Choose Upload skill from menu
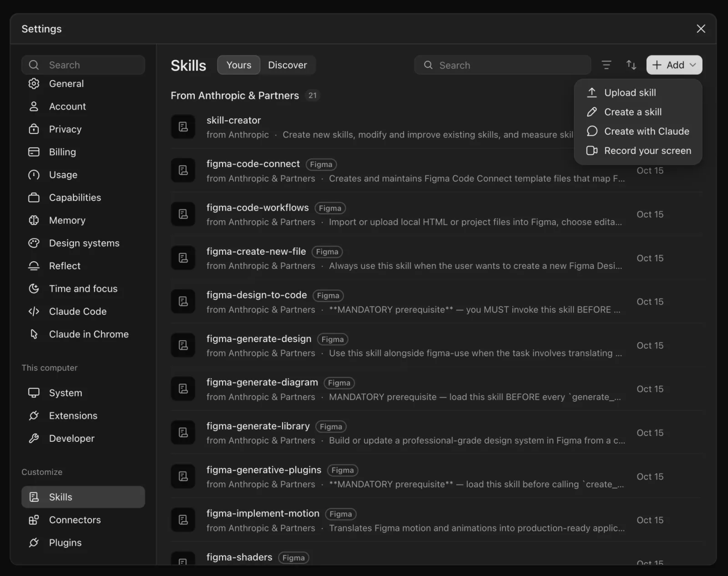This screenshot has height=576, width=728. click(638, 93)
